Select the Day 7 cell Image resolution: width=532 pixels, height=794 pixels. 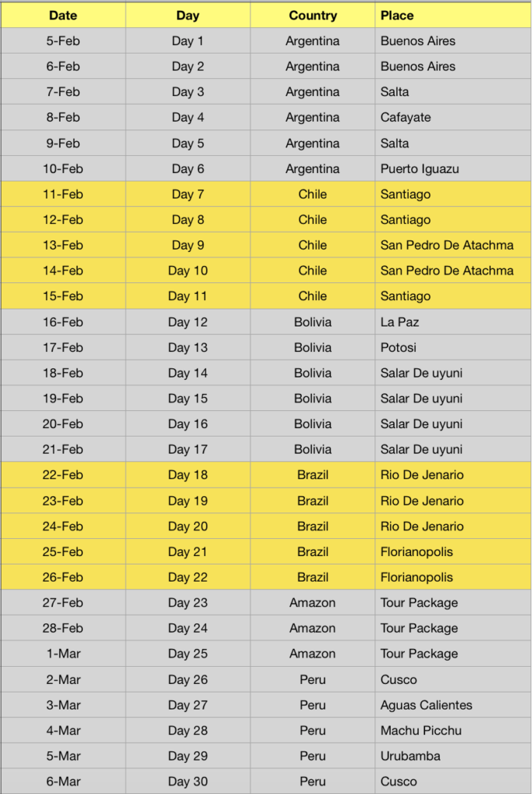coord(188,194)
